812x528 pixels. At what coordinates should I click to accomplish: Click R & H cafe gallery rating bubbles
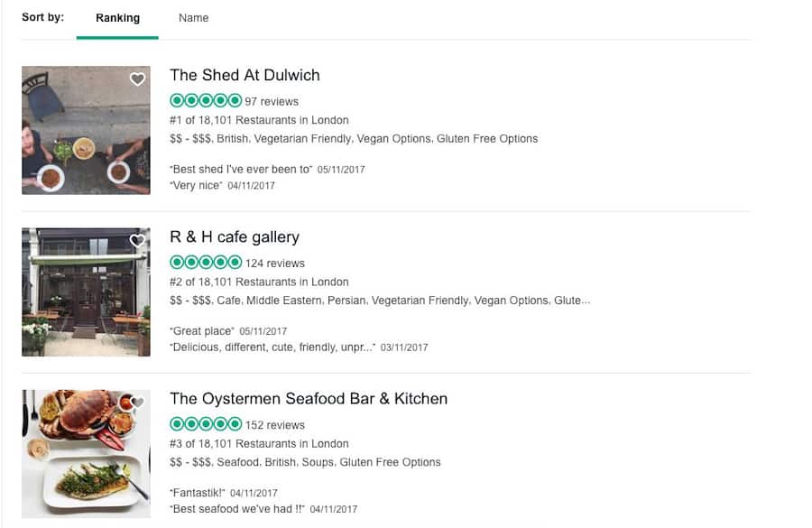(x=206, y=263)
